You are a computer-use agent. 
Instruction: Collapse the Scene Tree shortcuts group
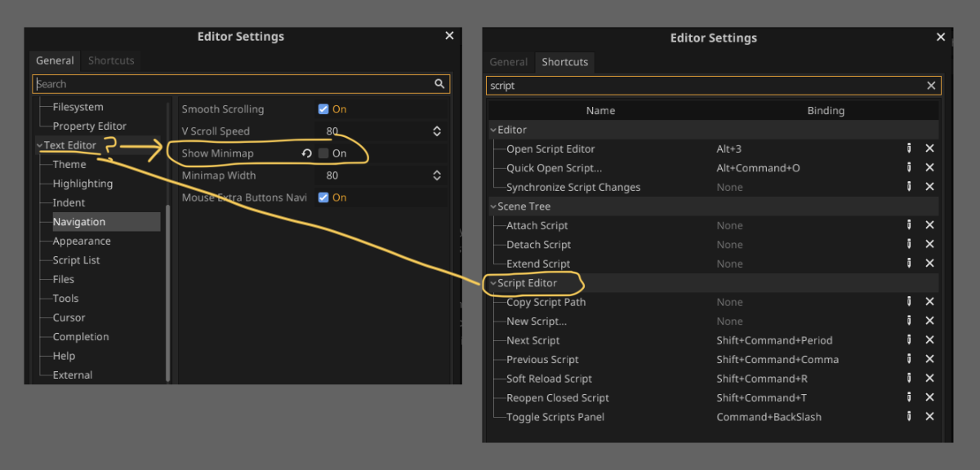(x=492, y=206)
